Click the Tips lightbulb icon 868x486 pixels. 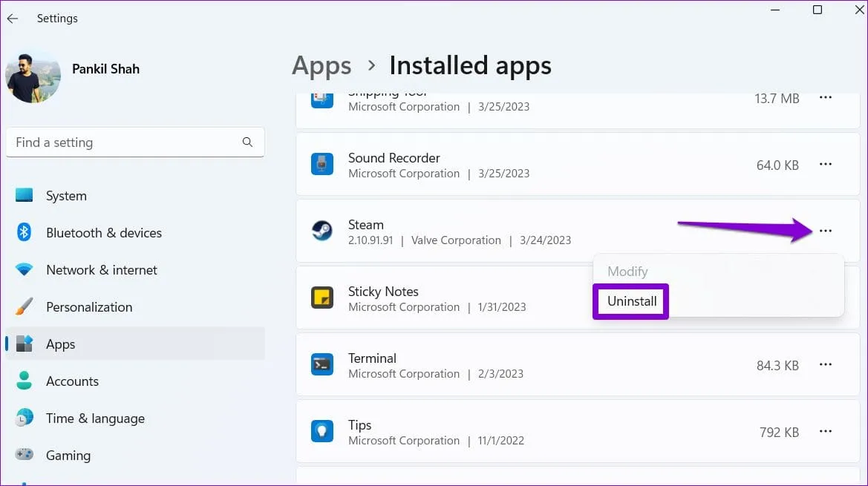click(322, 432)
